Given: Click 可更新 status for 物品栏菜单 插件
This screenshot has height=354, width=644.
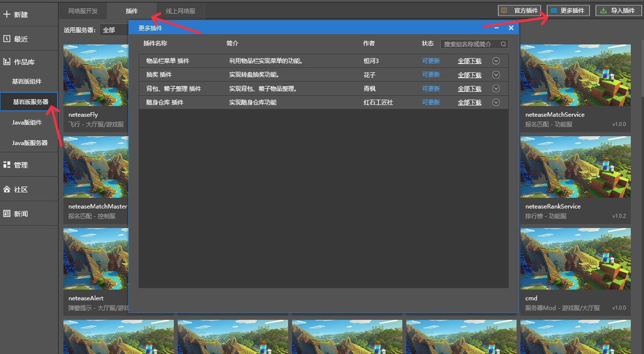Looking at the screenshot, I should point(431,61).
